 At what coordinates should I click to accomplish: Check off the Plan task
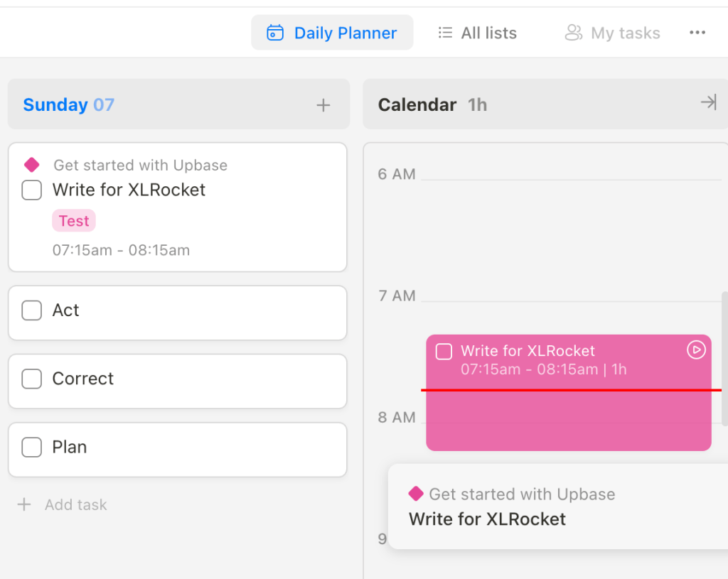coord(31,447)
